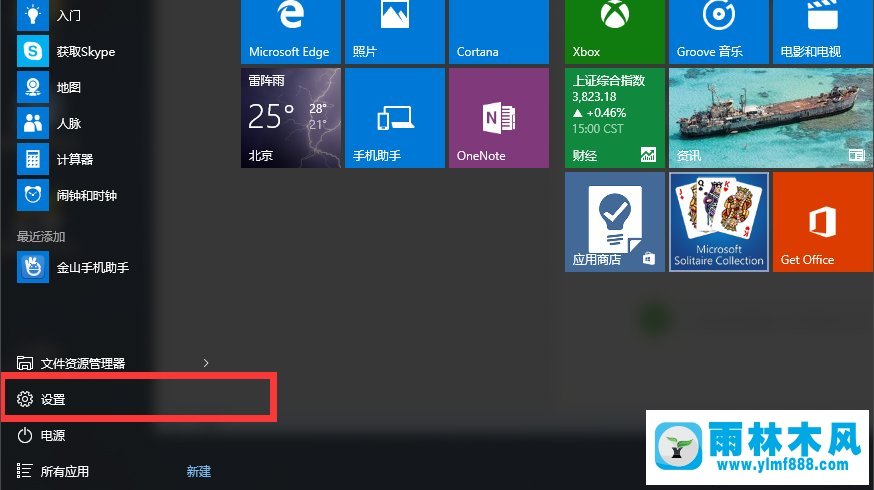Viewport: 874px width, 490px height.
Task: Launch the 金山手机助手 app icon
Action: point(33,267)
